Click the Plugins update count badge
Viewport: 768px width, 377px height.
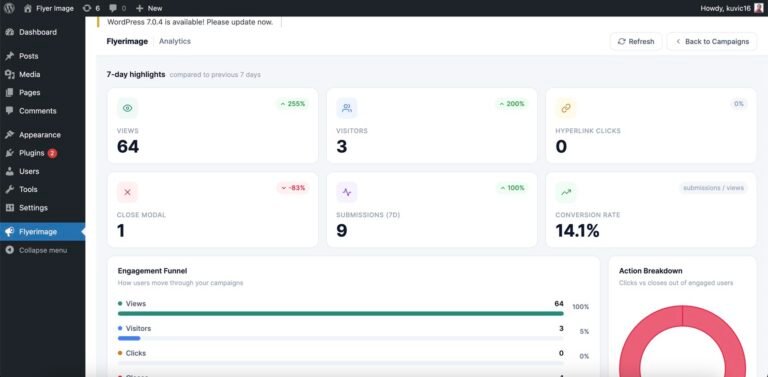(52, 153)
